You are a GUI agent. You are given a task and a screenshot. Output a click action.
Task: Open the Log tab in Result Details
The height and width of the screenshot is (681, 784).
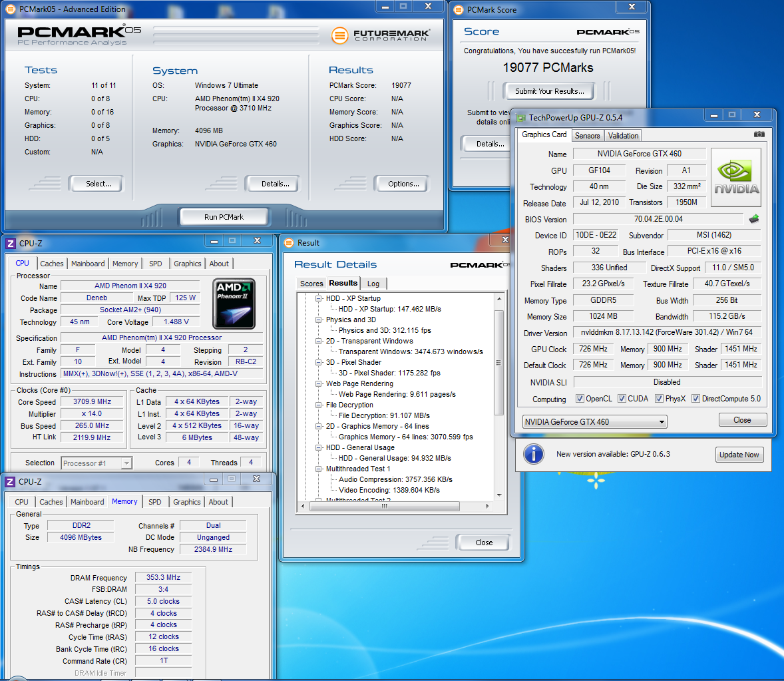(373, 284)
